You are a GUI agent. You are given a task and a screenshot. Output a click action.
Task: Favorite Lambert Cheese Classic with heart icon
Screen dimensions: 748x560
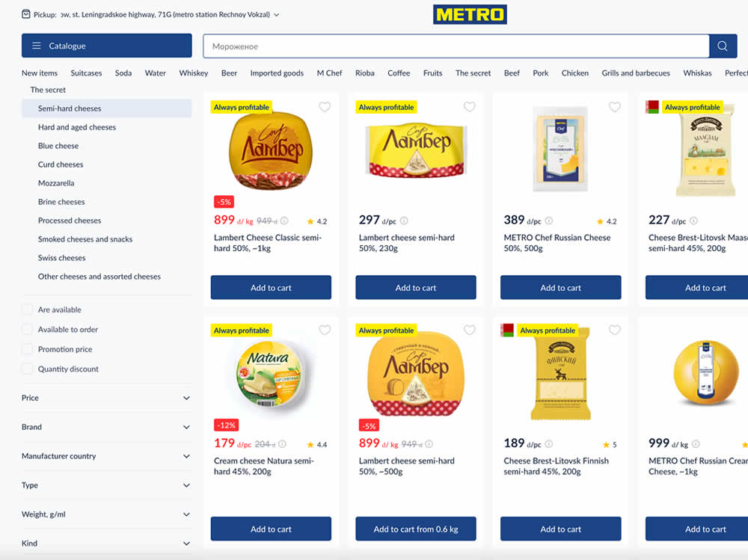[x=325, y=107]
